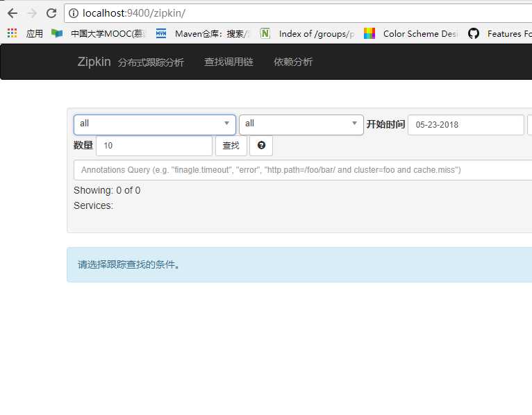Viewport: 532px width, 415px height.
Task: Click the browser back arrow
Action: 13,13
